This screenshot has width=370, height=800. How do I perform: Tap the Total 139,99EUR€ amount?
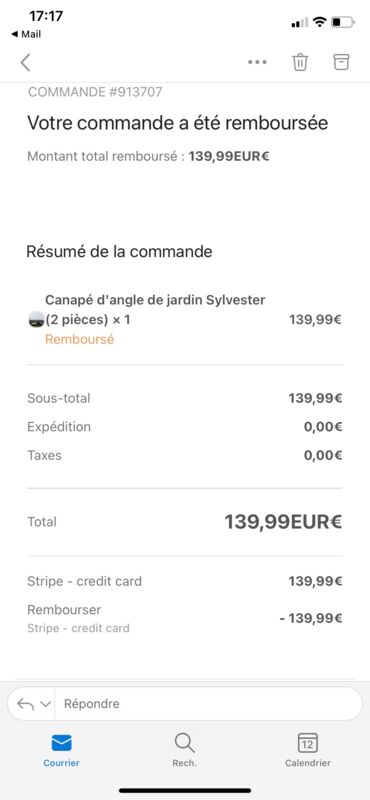click(x=283, y=521)
